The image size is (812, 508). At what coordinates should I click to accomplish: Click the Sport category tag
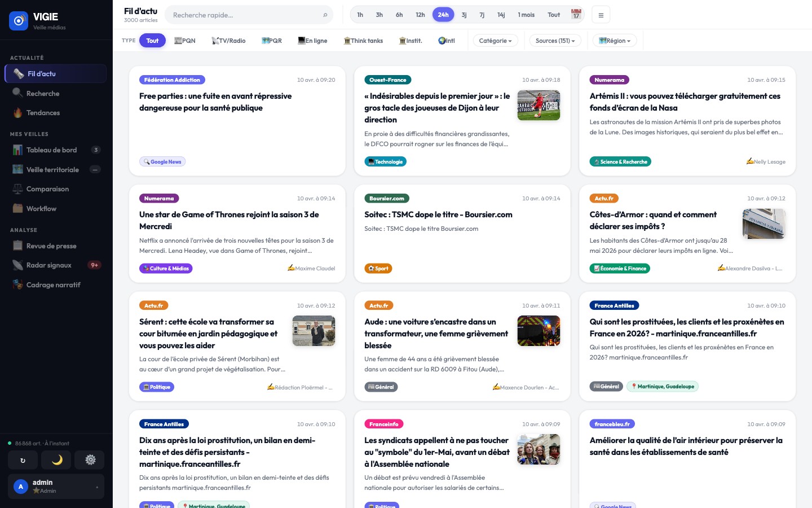378,269
